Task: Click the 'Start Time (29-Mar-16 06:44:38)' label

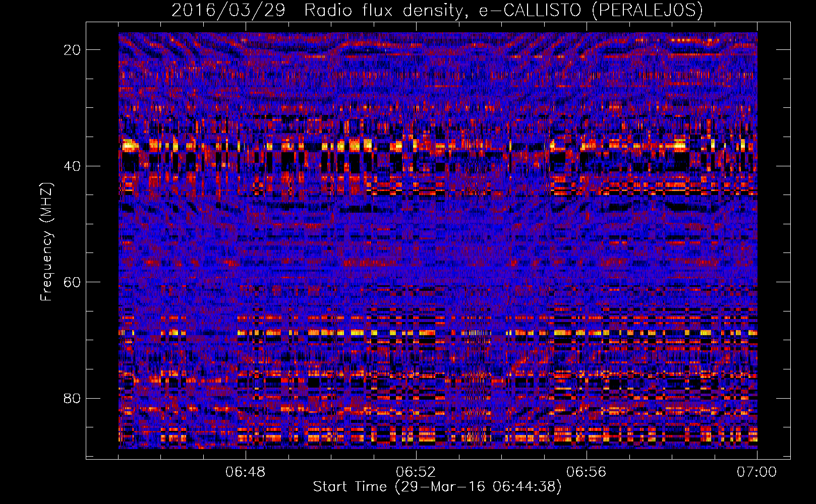Action: tap(437, 487)
